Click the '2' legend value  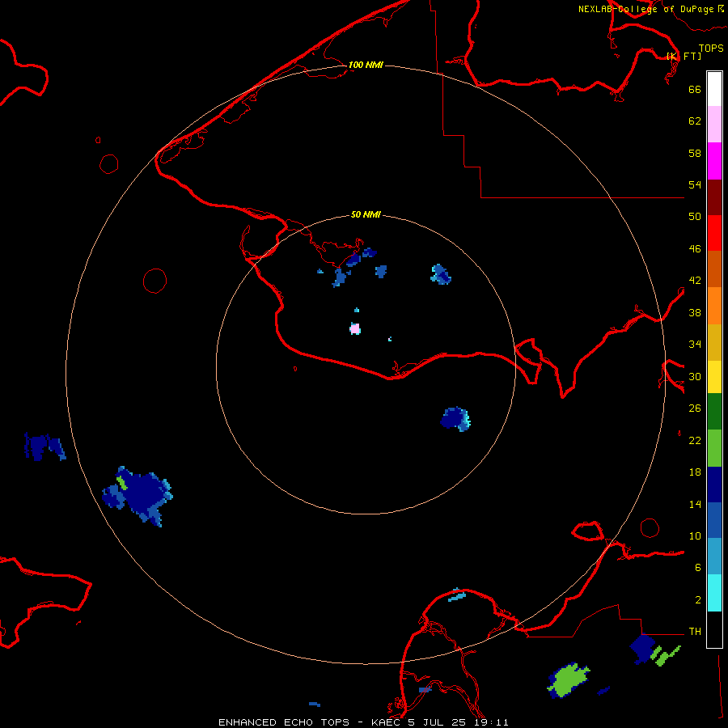tap(698, 600)
